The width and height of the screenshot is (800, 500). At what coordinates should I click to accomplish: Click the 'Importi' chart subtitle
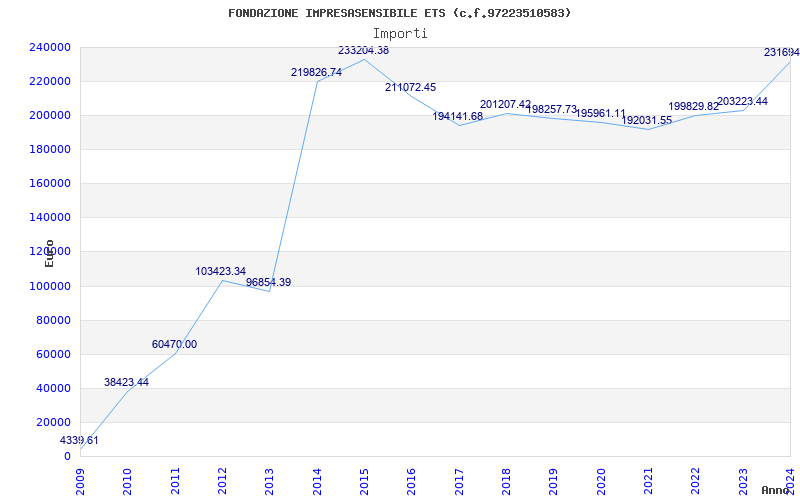point(400,34)
